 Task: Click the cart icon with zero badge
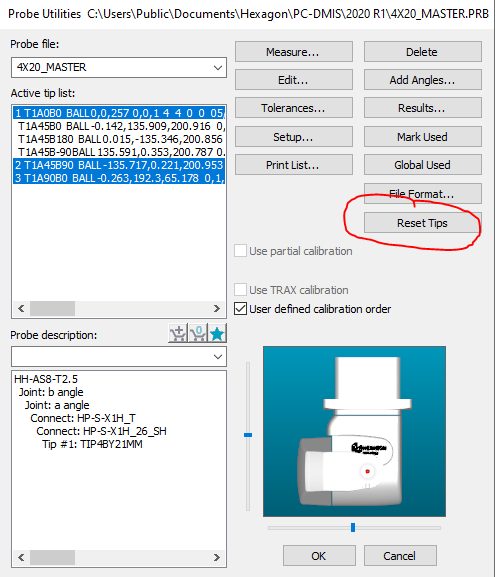[x=198, y=333]
